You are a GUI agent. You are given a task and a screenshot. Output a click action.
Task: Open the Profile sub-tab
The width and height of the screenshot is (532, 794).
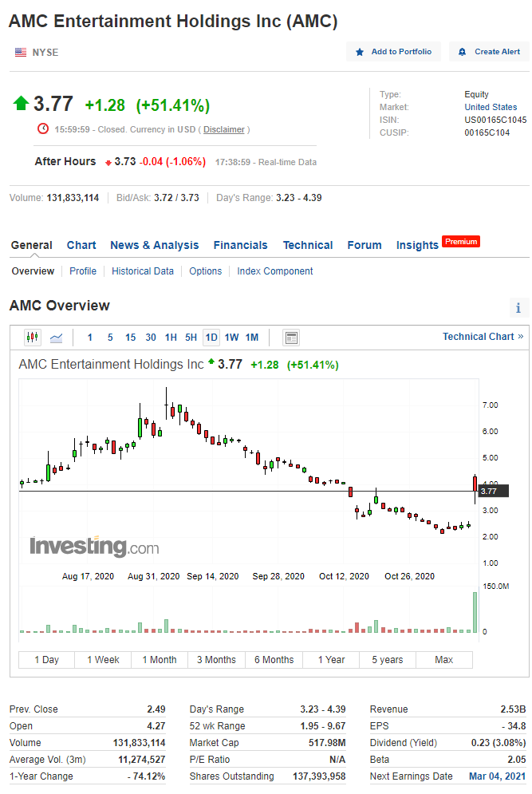click(83, 271)
